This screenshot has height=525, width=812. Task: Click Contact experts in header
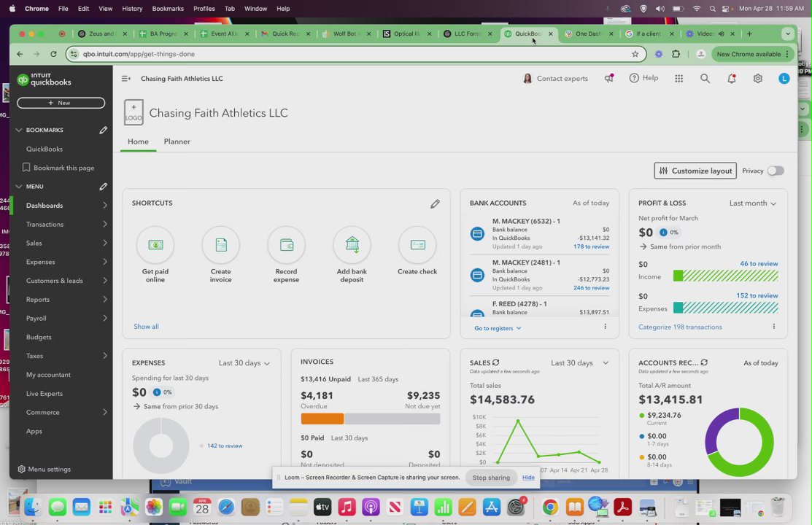pos(555,79)
